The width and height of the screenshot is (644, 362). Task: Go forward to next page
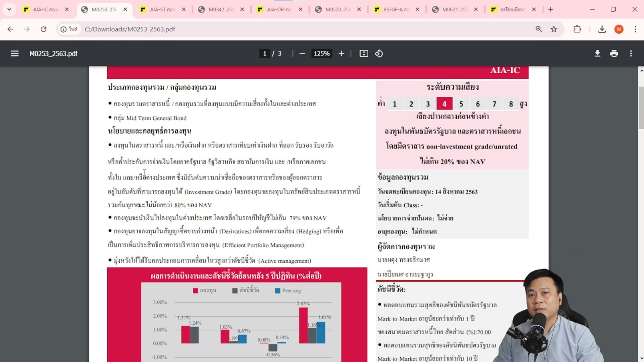click(27, 29)
